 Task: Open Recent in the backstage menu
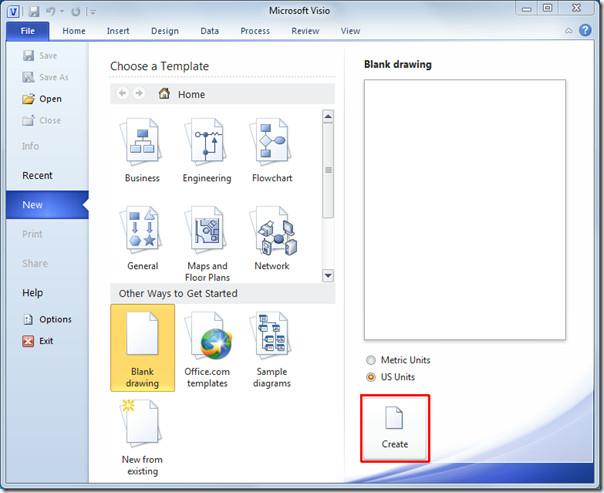(37, 176)
